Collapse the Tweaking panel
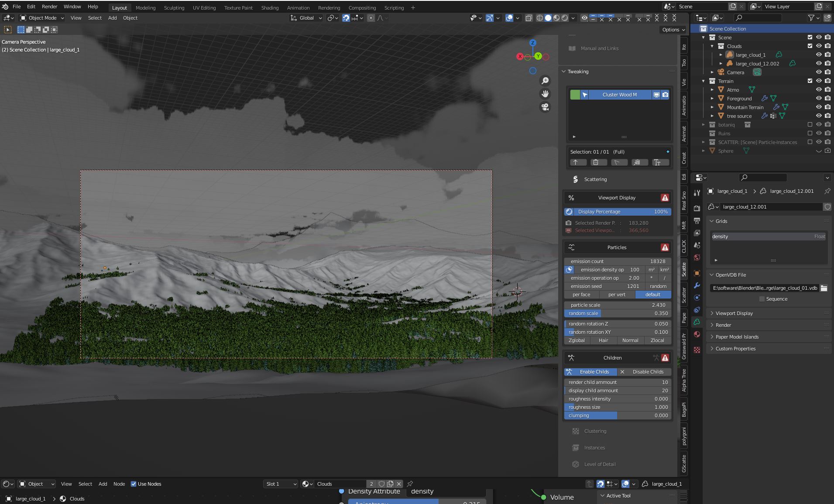Image resolution: width=834 pixels, height=504 pixels. (x=563, y=72)
